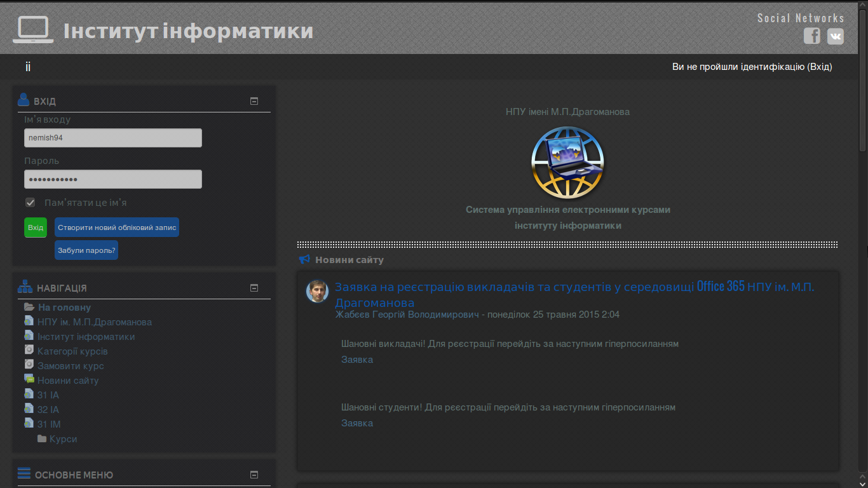The image size is (868, 488).
Task: Click the menu icon beside ОСНОВНЕ МЕНЮ heading
Action: (24, 473)
